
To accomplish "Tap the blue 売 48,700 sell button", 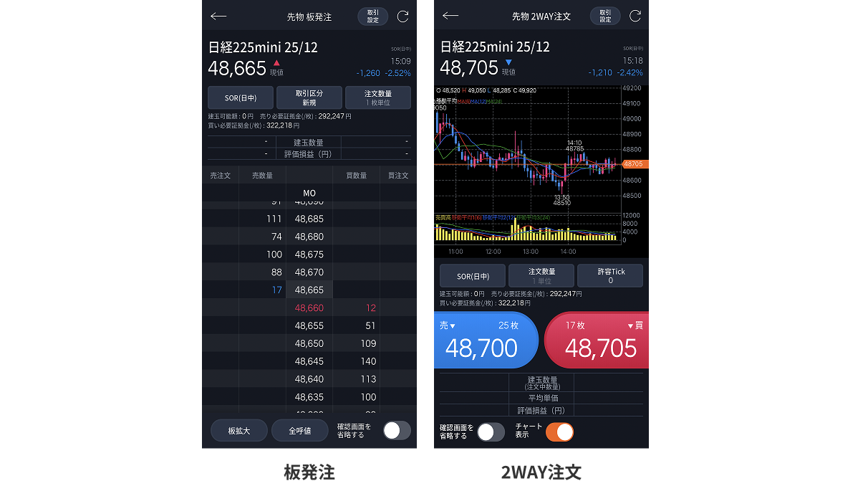I will pos(486,340).
